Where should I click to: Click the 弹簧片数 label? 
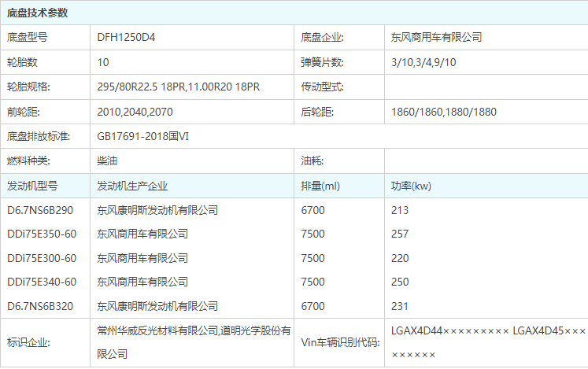[x=322, y=62]
